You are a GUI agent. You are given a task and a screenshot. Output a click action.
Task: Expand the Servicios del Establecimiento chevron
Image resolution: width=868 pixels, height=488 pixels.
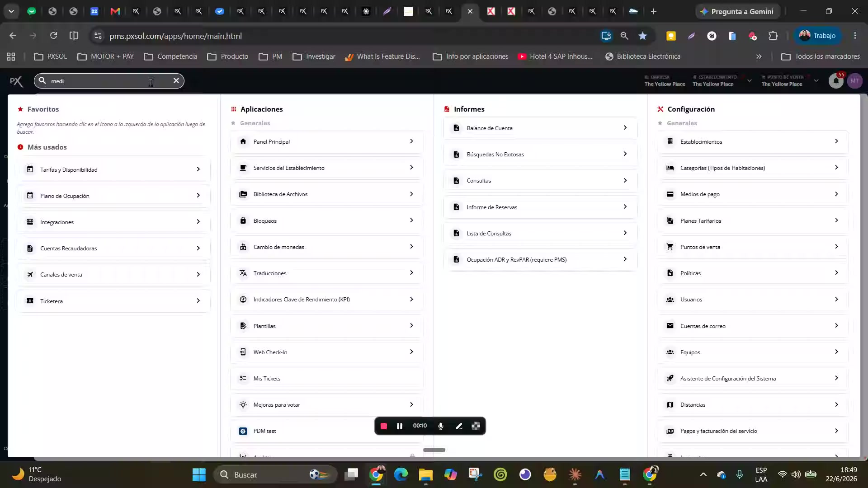click(x=411, y=168)
